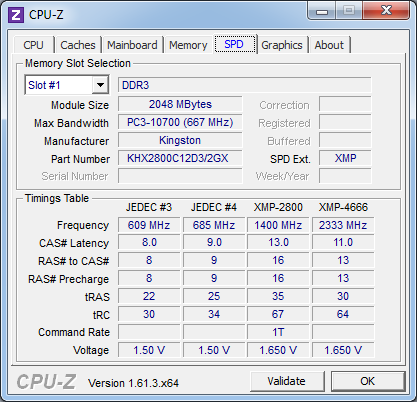Screen dimensions: 417x402
Task: Switch to the Memory tab
Action: 188,45
